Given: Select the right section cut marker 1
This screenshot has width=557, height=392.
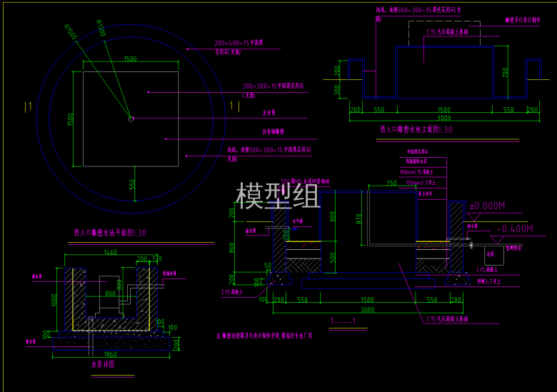Looking at the screenshot, I should 231,106.
